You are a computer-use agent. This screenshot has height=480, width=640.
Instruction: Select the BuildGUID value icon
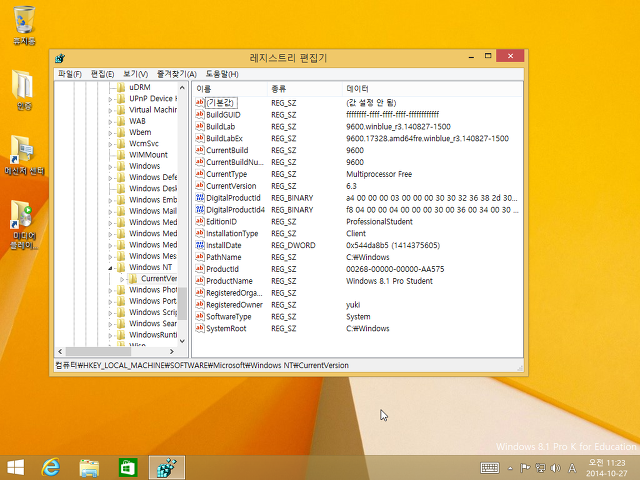(x=200, y=114)
